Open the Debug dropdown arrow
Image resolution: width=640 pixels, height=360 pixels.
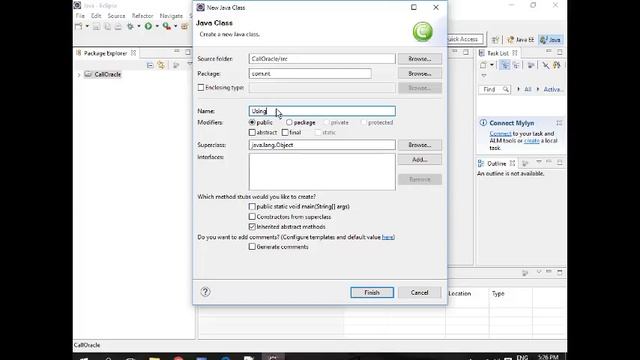pos(139,27)
